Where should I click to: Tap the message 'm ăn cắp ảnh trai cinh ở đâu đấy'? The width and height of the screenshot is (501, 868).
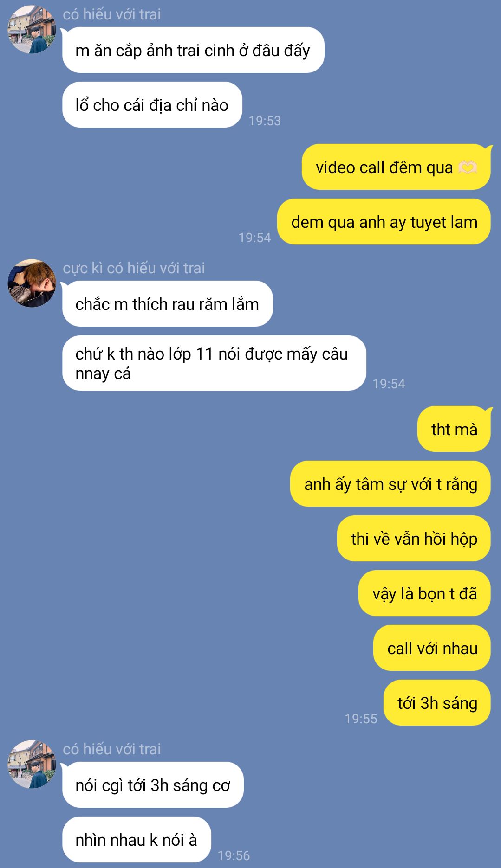click(x=193, y=50)
